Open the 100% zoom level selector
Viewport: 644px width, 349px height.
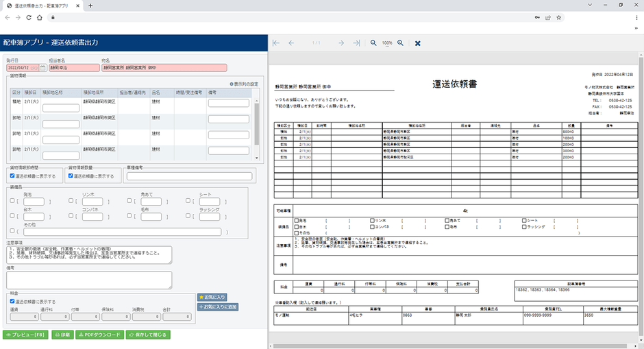(387, 43)
